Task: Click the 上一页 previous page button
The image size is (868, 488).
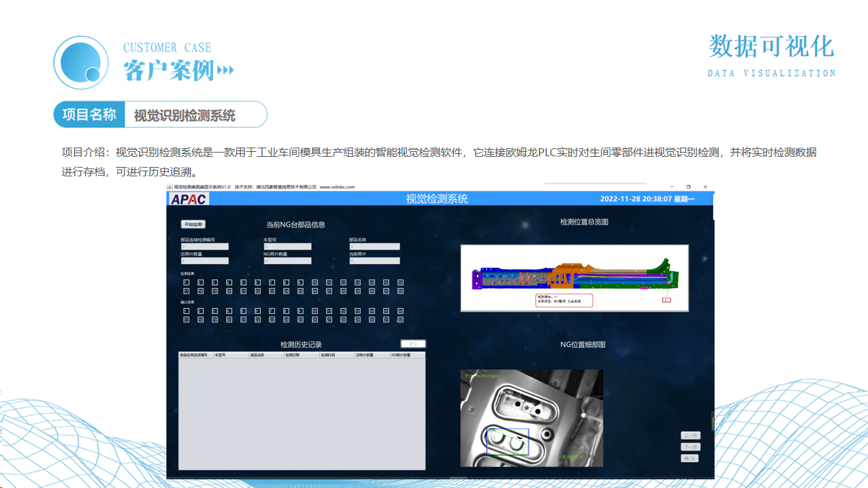Action: (690, 435)
